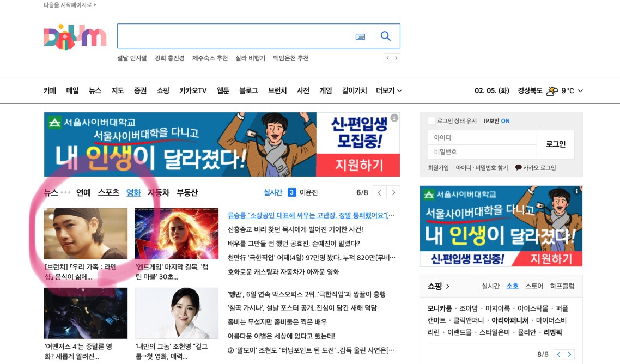
Task: Switch to the 부동산 news tab
Action: click(187, 193)
